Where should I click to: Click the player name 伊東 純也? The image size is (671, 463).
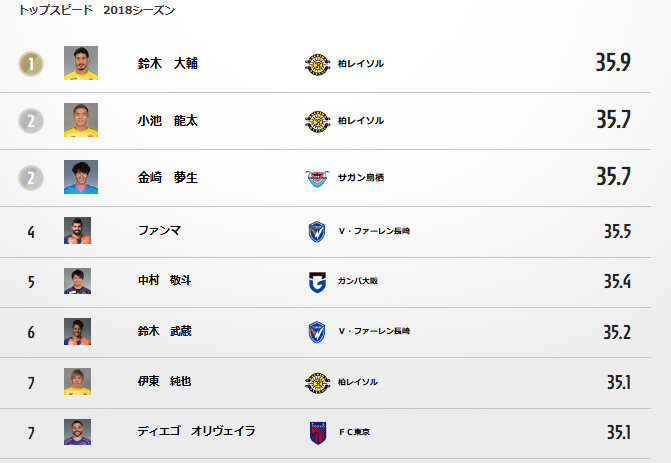(x=164, y=381)
